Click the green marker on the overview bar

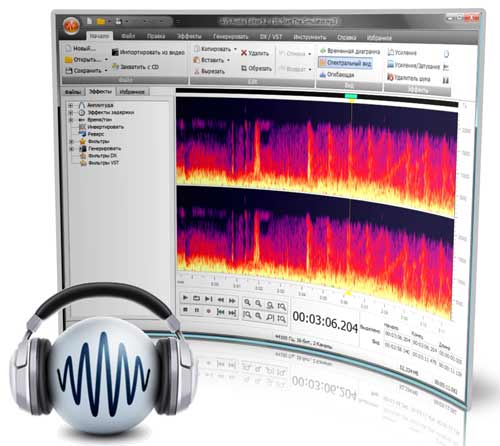[x=351, y=96]
